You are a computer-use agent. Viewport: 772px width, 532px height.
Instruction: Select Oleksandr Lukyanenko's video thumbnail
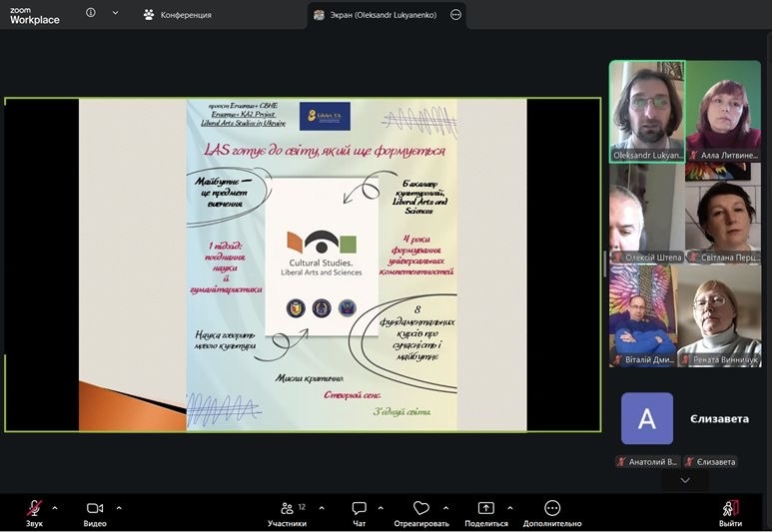(x=646, y=111)
